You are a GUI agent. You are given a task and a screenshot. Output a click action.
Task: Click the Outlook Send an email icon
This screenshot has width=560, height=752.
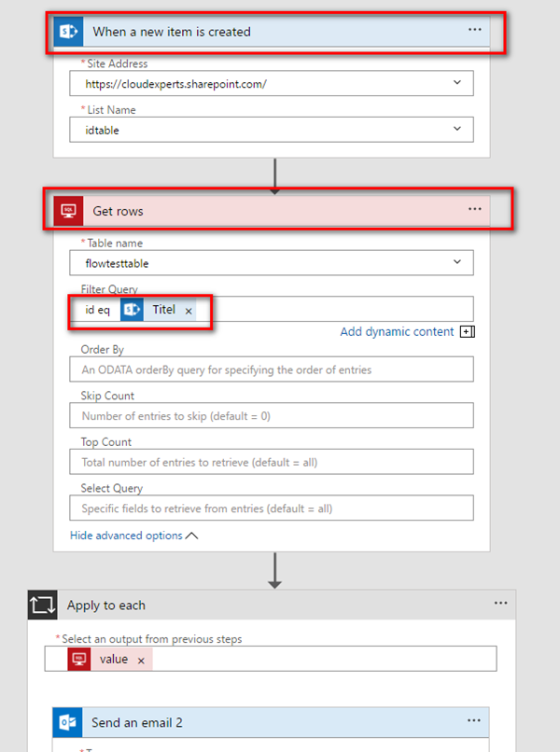pos(67,722)
